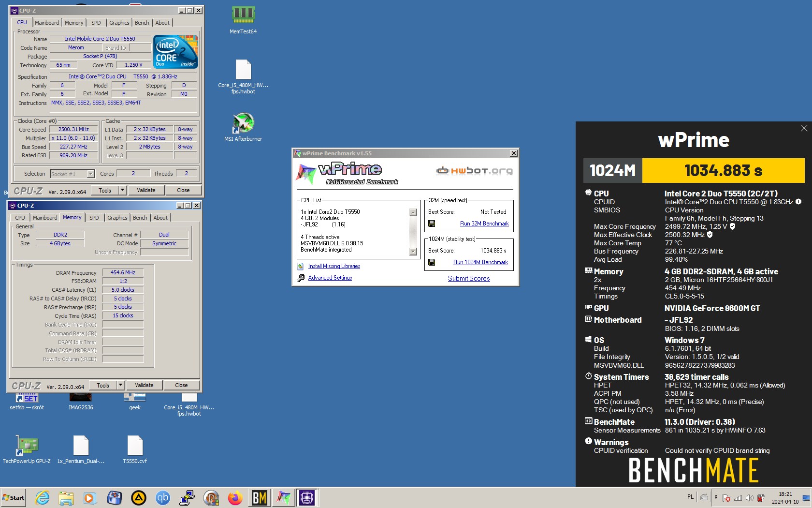Click save icon beside Run 1024M Benchmark

pos(432,262)
